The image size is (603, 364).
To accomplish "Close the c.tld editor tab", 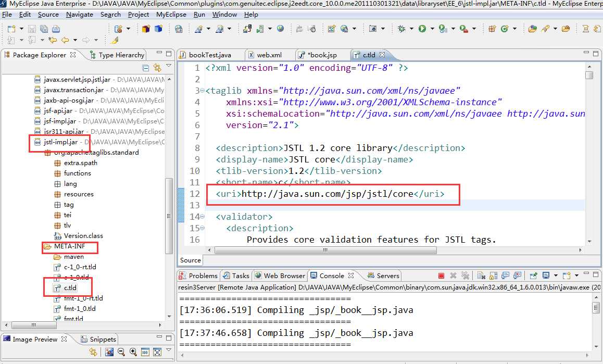I will pos(382,55).
